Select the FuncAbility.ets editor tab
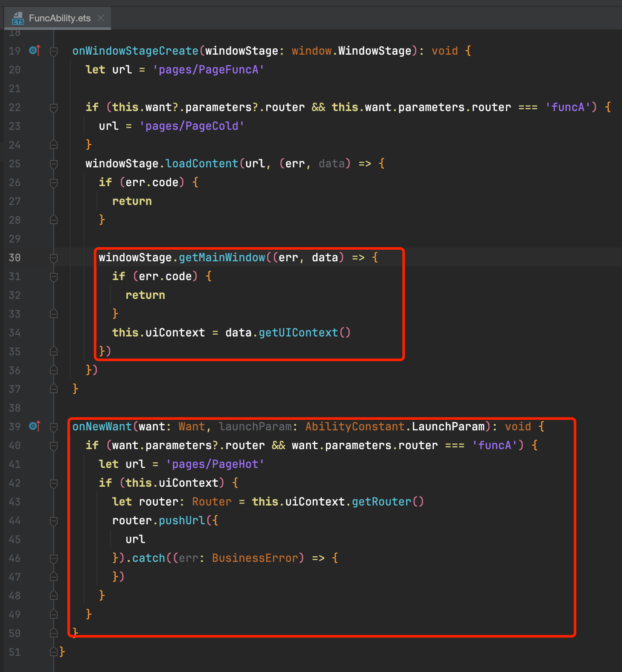The width and height of the screenshot is (622, 672). (x=59, y=18)
